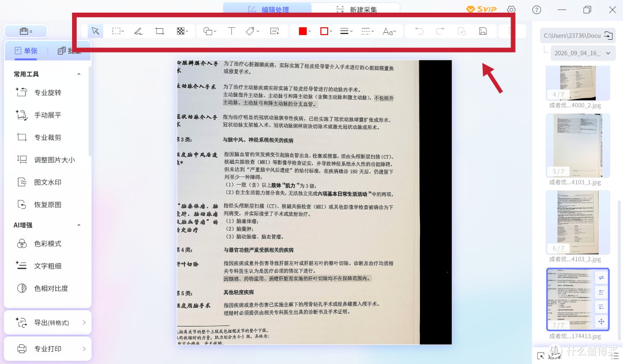Redo the last edit
Screen dimensions: 623x364
[x=440, y=31]
